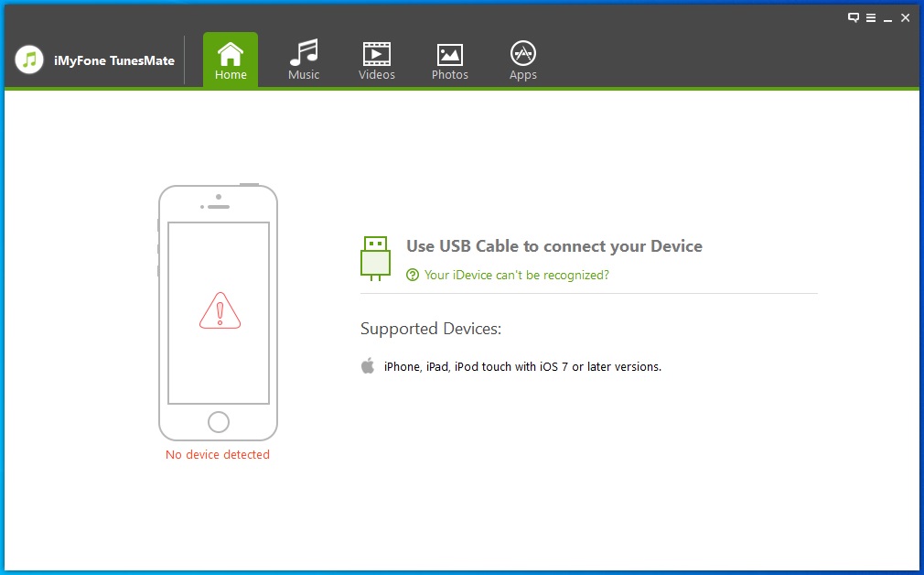Click the Apple logo icon
The image size is (924, 575).
click(368, 365)
